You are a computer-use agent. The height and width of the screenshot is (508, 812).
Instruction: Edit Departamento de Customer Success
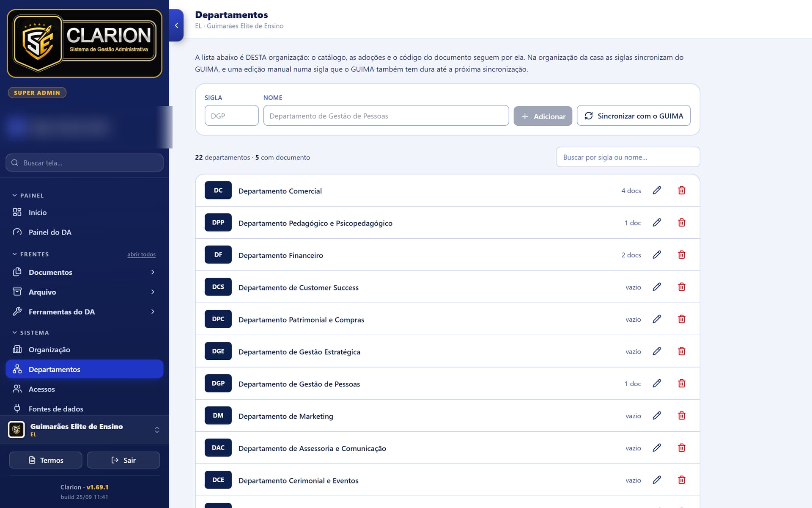click(657, 287)
